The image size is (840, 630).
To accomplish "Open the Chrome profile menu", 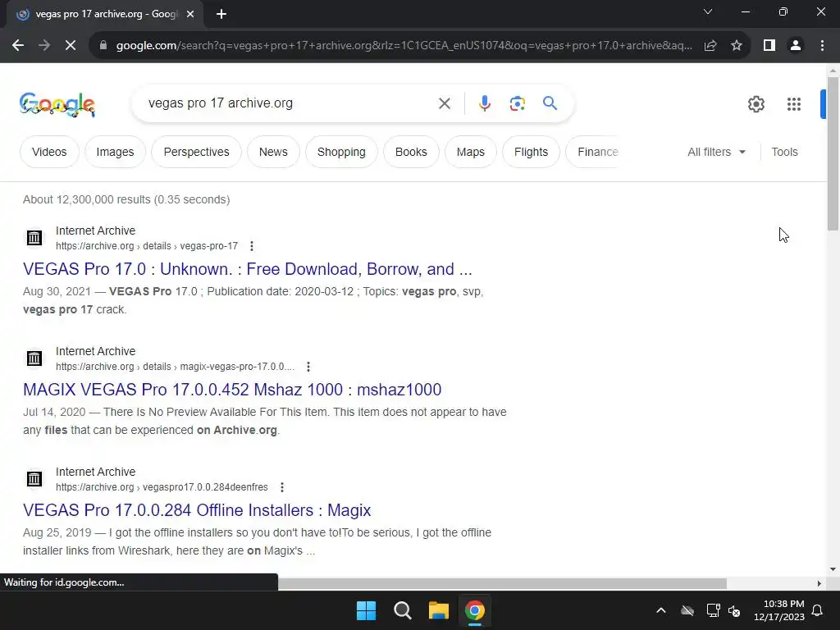I will tap(796, 46).
